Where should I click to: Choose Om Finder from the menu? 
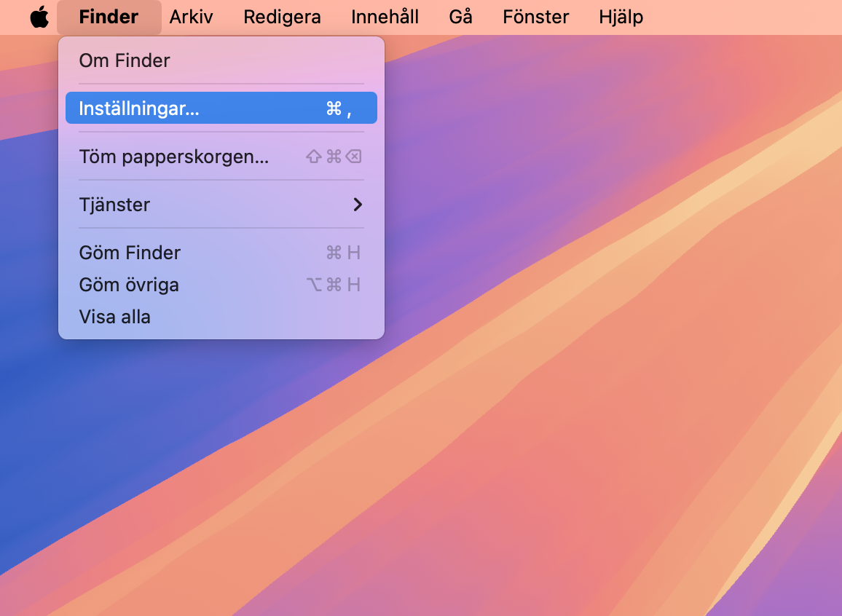pyautogui.click(x=221, y=60)
